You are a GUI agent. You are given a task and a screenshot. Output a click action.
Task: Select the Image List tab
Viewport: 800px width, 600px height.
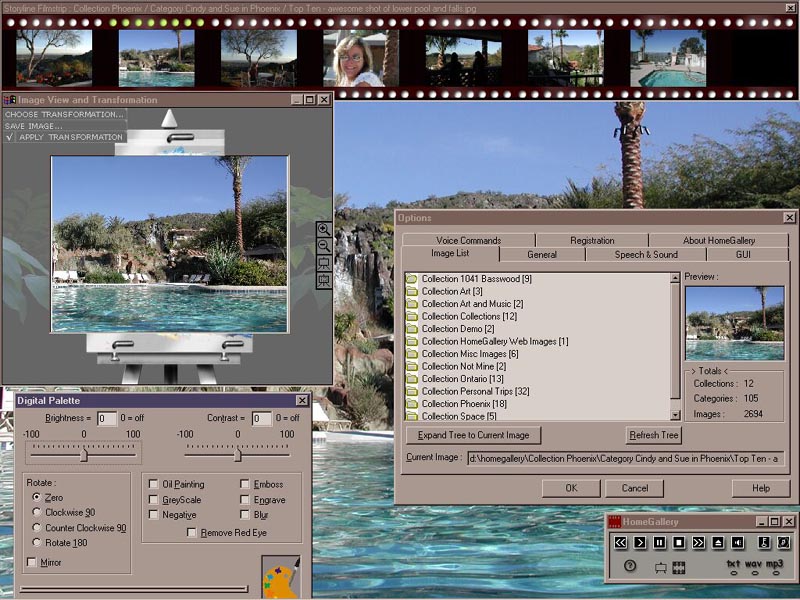pyautogui.click(x=450, y=254)
